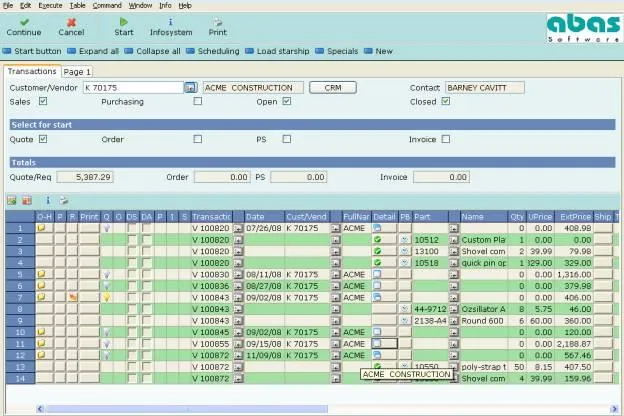
Task: Click the Expand all button
Action: pyautogui.click(x=94, y=51)
